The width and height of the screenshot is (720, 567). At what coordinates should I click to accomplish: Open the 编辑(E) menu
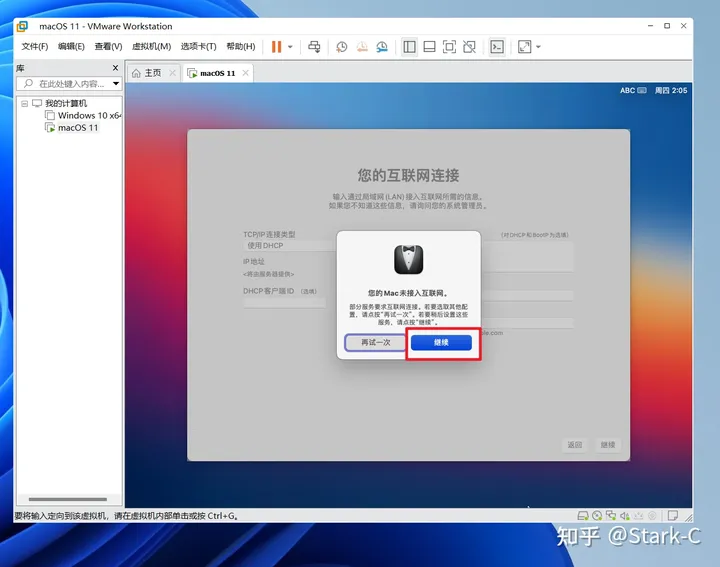pos(71,46)
